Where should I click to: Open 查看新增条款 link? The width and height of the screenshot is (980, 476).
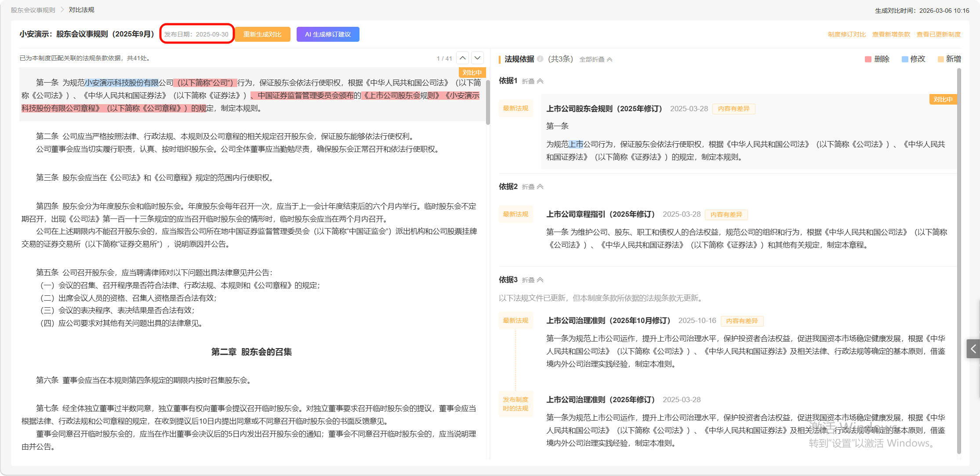click(891, 34)
